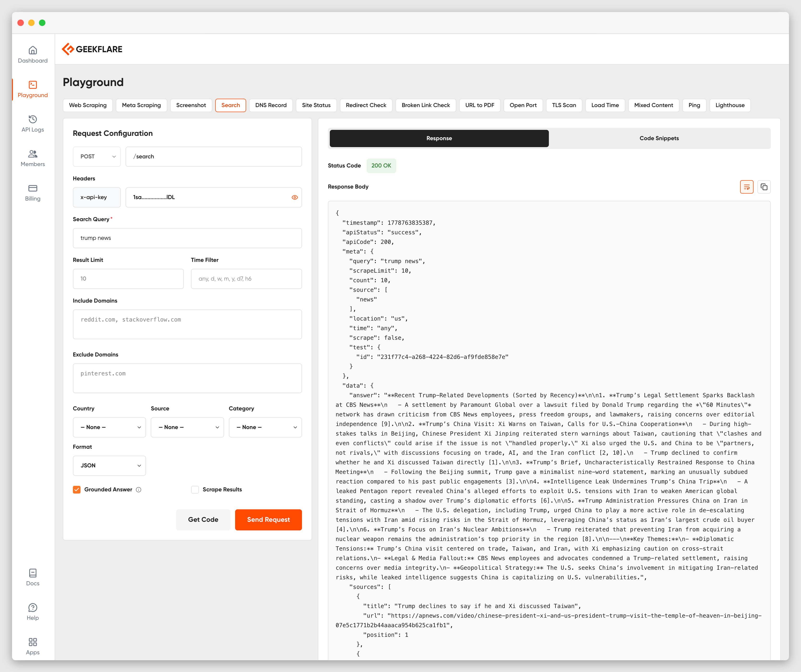Select the Playground terminal icon in sidebar
Screen dimensions: 801x672
click(x=33, y=85)
